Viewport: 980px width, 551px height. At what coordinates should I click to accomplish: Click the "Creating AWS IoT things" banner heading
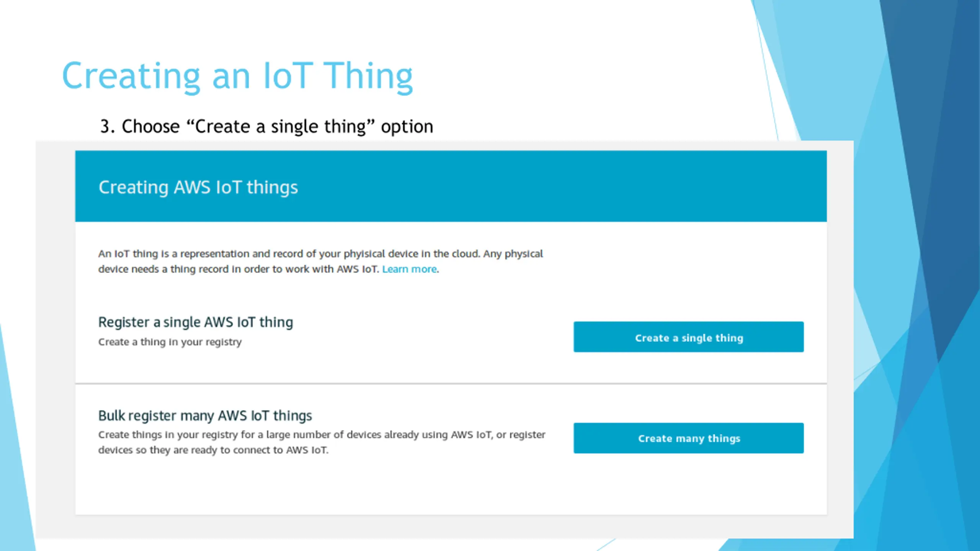click(x=198, y=187)
